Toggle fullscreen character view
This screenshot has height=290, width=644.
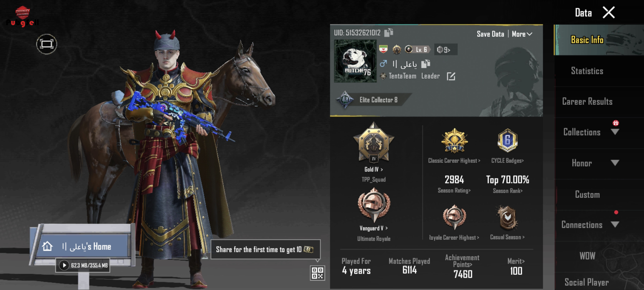pos(47,44)
